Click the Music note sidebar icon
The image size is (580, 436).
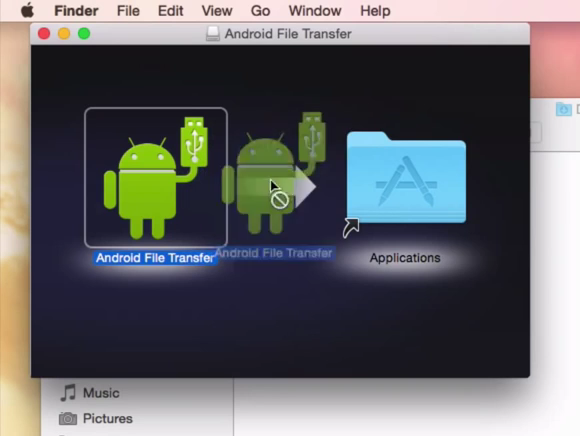pyautogui.click(x=68, y=393)
